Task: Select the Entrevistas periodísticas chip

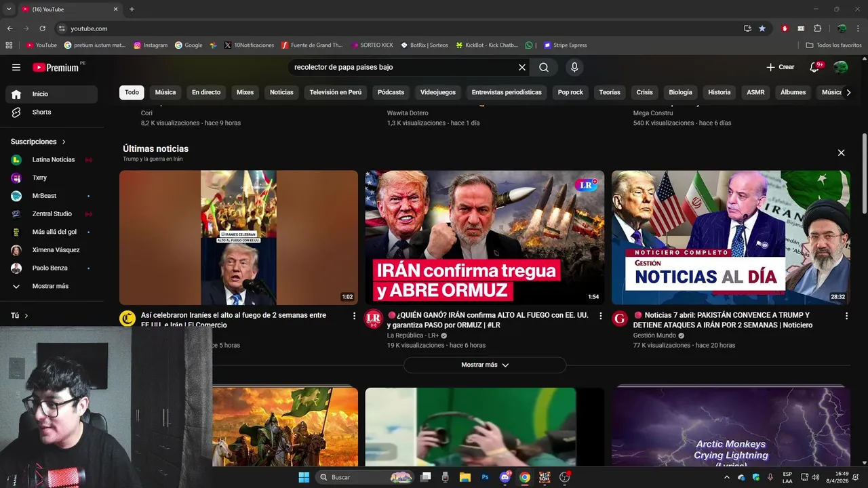Action: point(507,92)
